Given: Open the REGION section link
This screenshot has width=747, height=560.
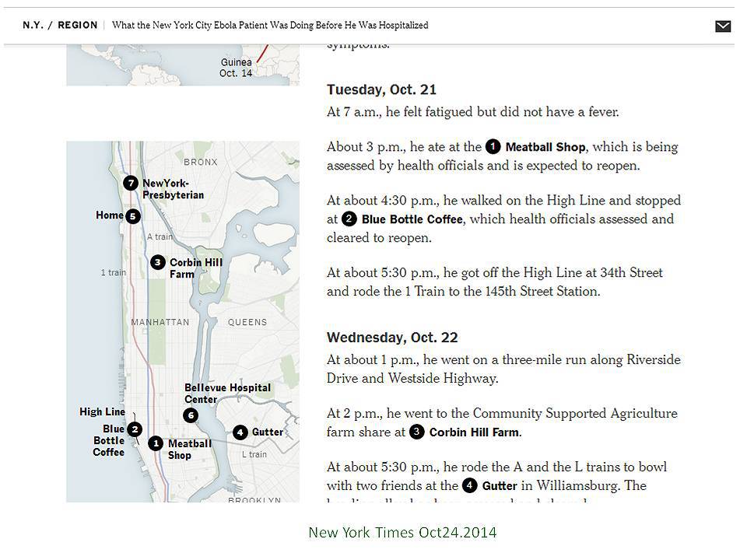Looking at the screenshot, I should 78,25.
